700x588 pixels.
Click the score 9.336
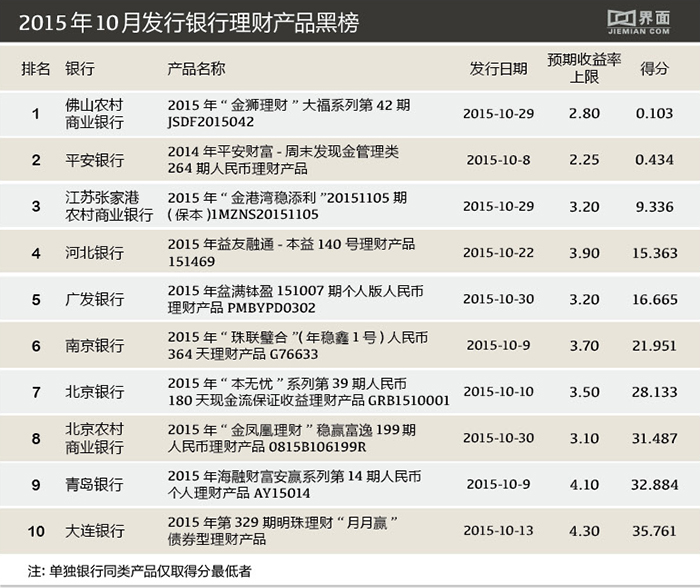[654, 206]
